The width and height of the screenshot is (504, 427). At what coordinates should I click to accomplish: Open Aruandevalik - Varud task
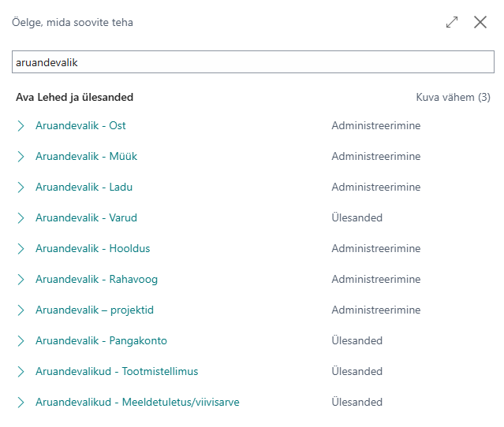click(x=86, y=217)
